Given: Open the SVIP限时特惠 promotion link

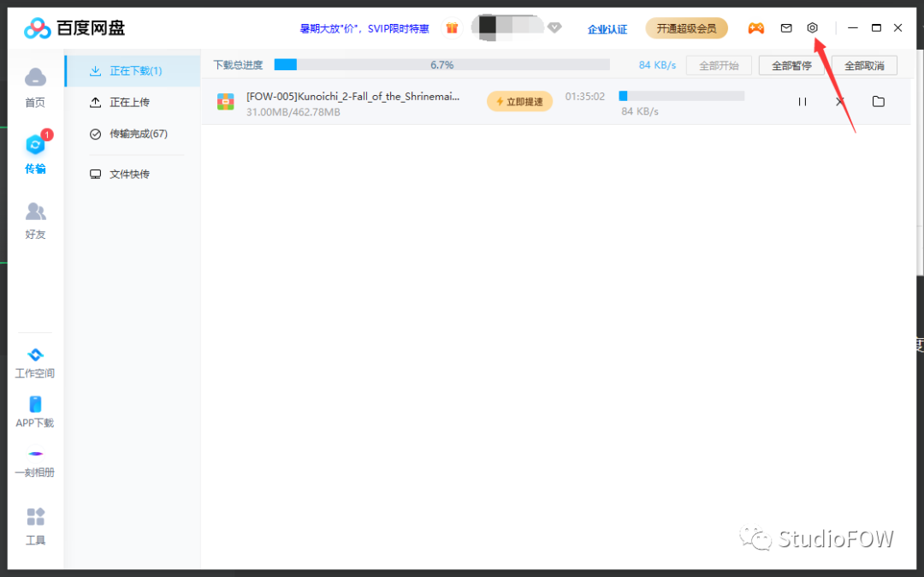Looking at the screenshot, I should [x=364, y=28].
